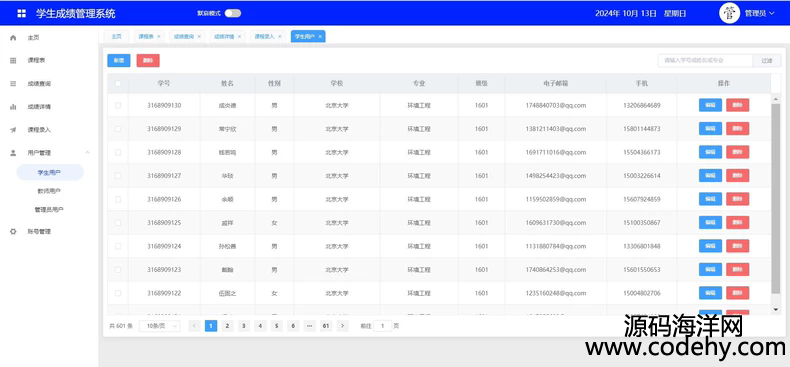Switch to the 成绩查询 tab
Image resolution: width=790 pixels, height=367 pixels.
183,36
